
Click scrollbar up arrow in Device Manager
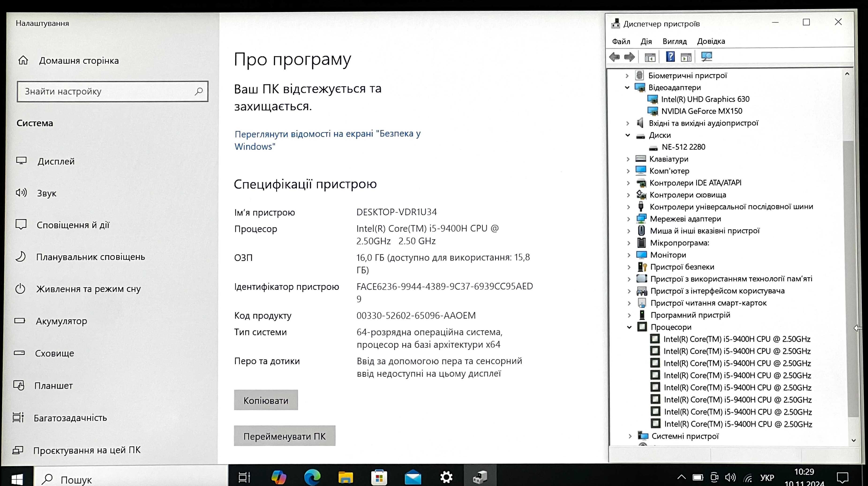(x=847, y=74)
